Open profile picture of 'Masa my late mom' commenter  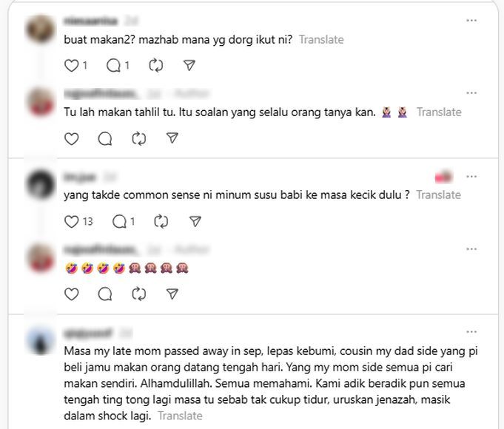pos(41,341)
